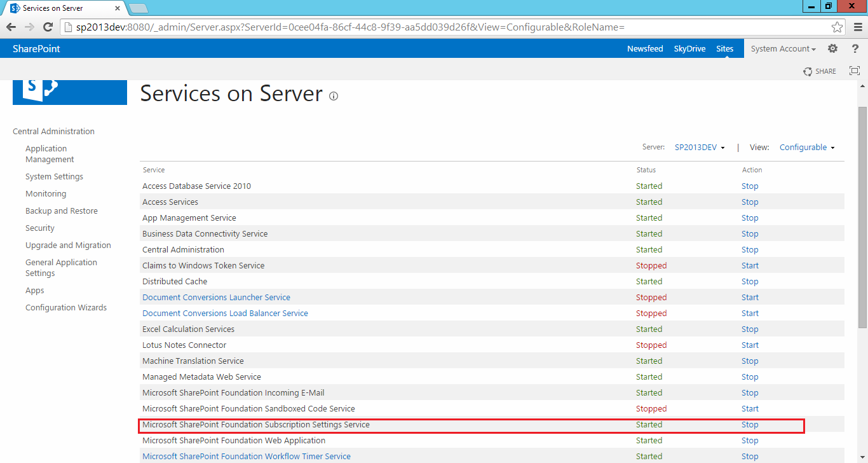Open SharePoint settings gear menu
The width and height of the screenshot is (868, 463).
tap(833, 48)
